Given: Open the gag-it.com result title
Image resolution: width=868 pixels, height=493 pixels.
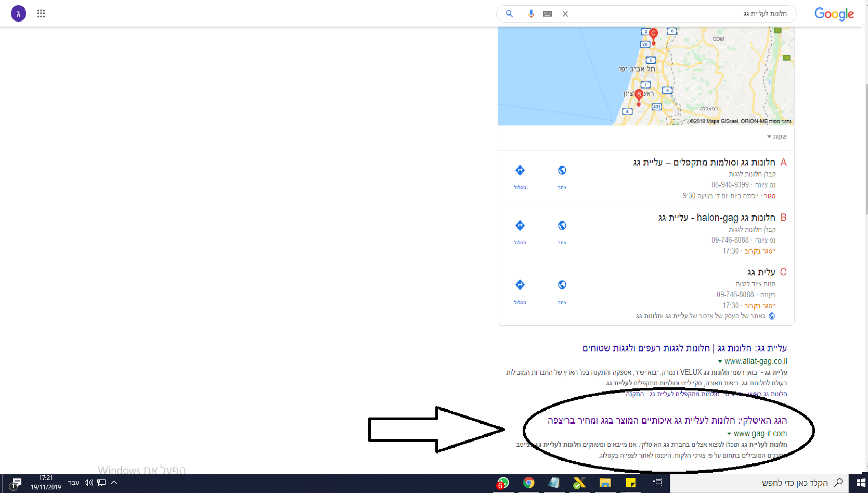Looking at the screenshot, I should 667,421.
